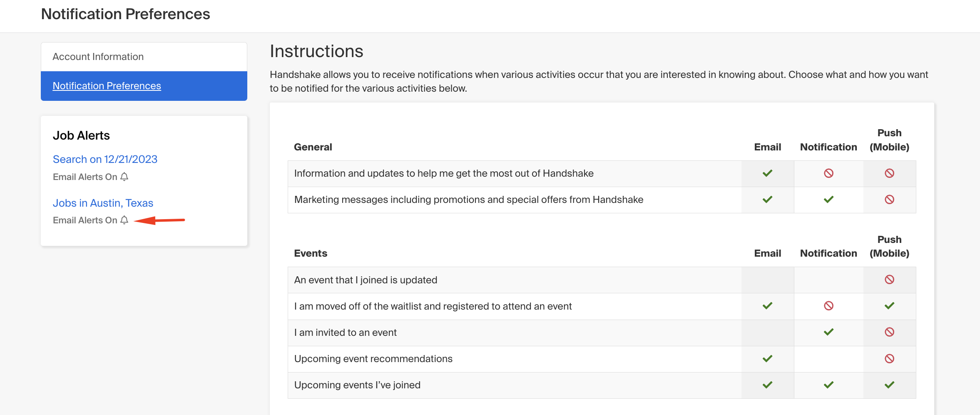
Task: Toggle mobile Notification for Information and updates
Action: [x=828, y=173]
